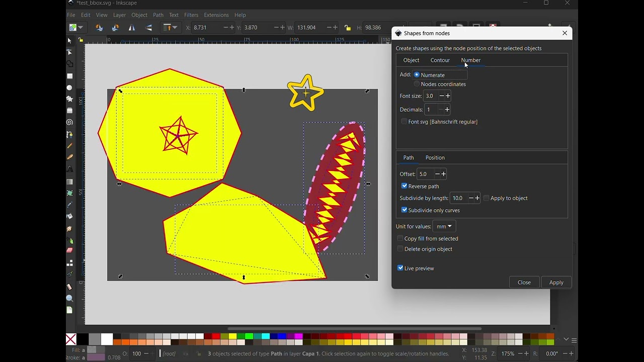Screen dimensions: 644x362
Task: Click the Apply button
Action: coord(556,283)
